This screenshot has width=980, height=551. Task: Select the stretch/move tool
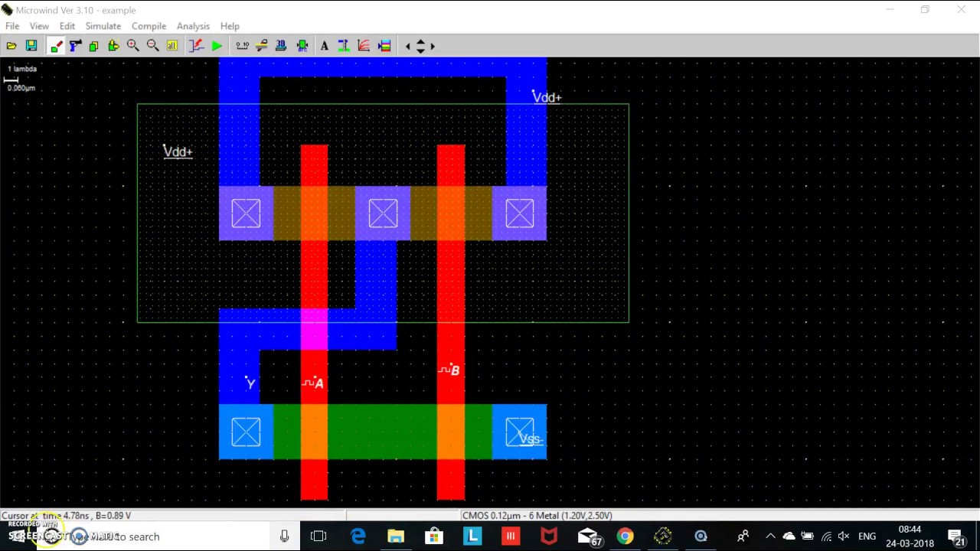[x=113, y=46]
